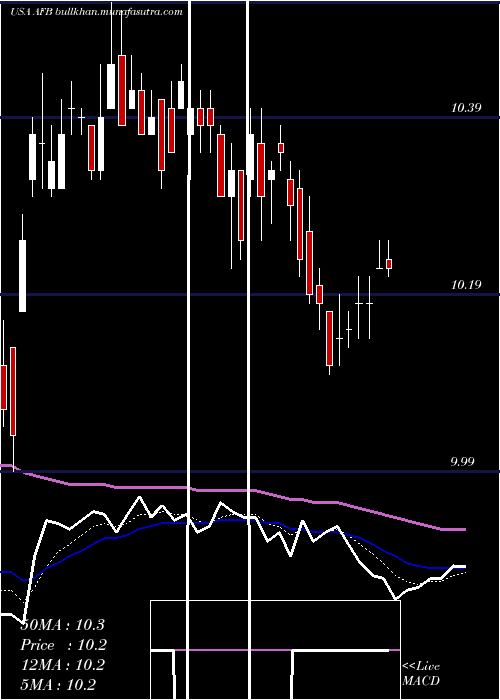The image size is (500, 700).
Task: Click the Price : 10.2 legend text
Action: point(63,645)
